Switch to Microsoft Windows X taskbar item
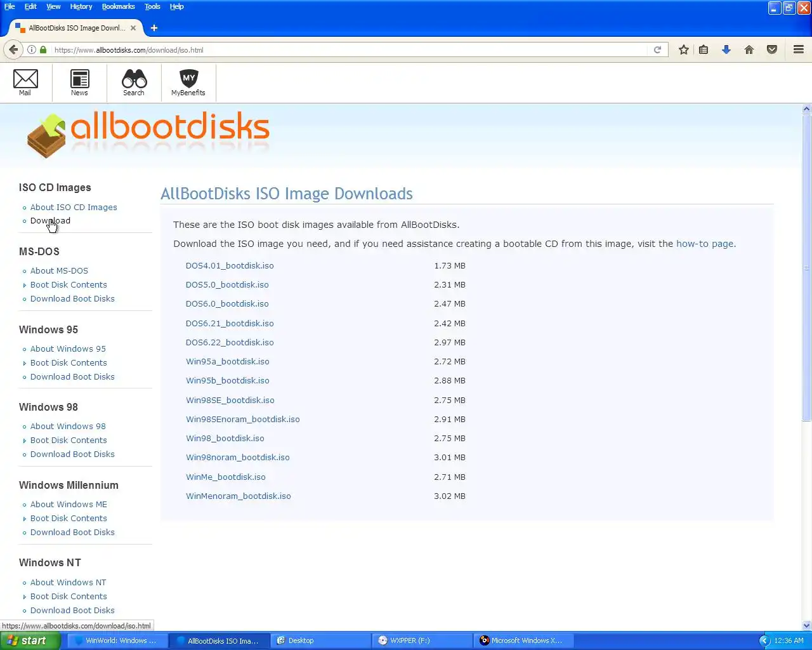 point(523,640)
